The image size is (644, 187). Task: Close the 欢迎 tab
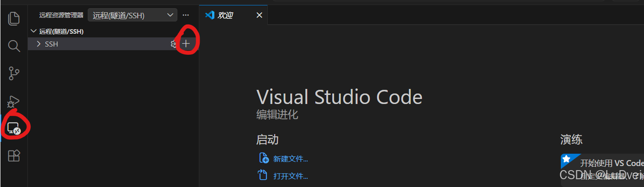point(259,15)
